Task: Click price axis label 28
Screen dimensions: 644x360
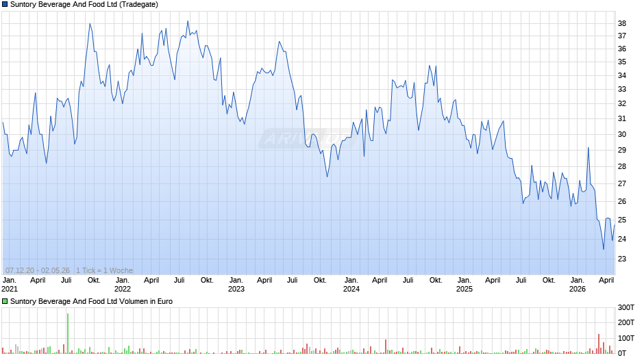Action: click(x=622, y=167)
